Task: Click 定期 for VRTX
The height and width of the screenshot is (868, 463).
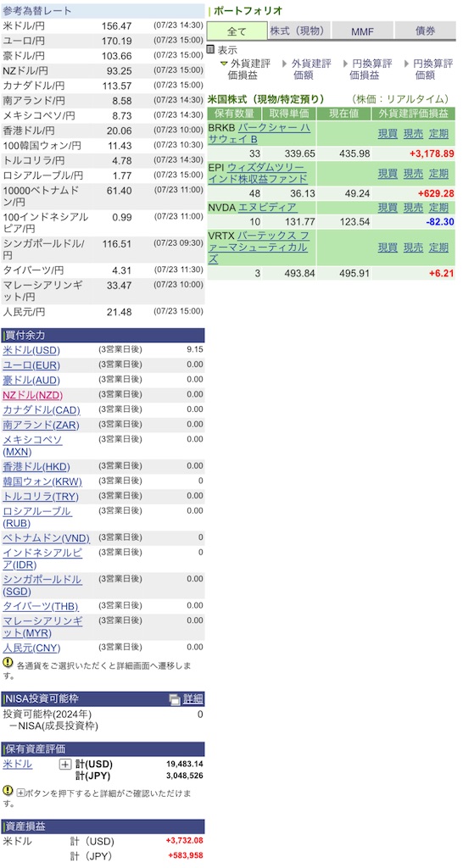Action: tap(438, 247)
